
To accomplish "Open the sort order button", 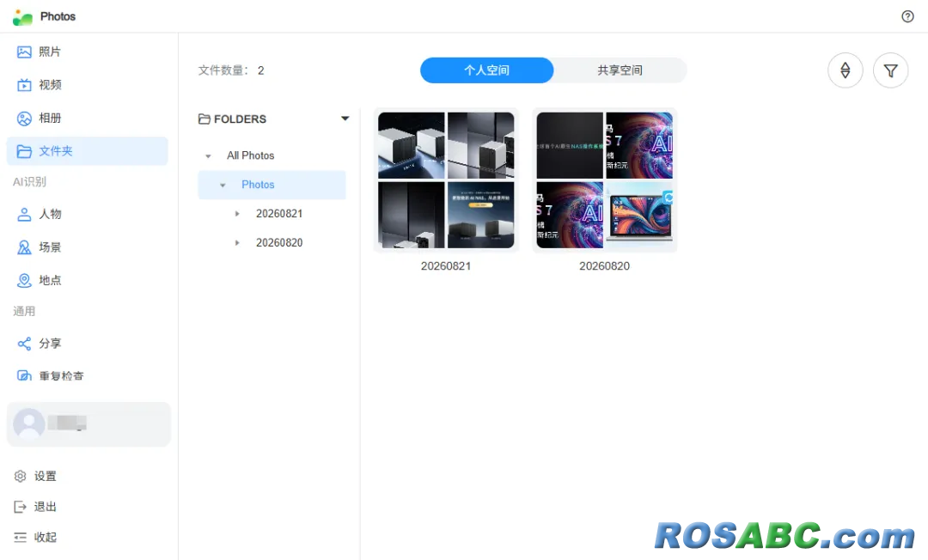I will 846,70.
